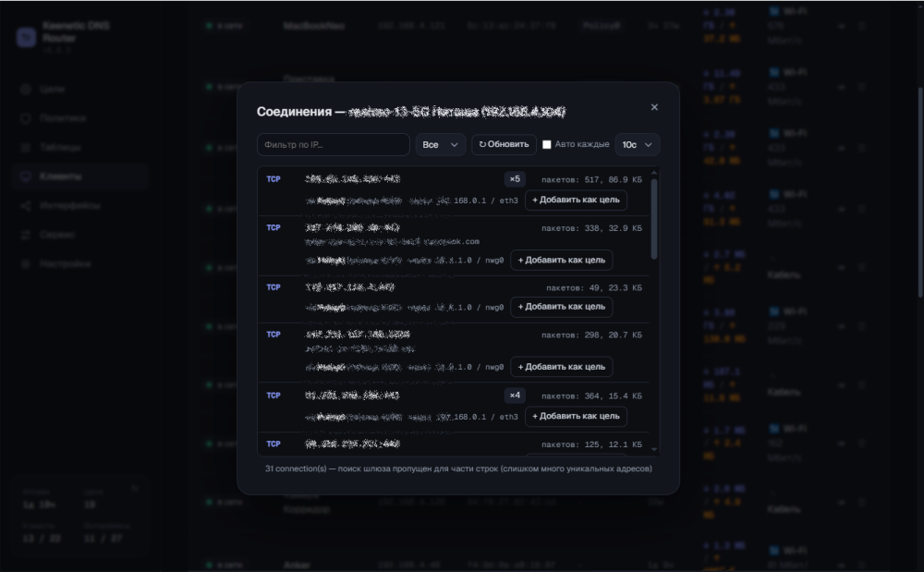Screen dimensions: 924x572
Task: Open Настройки in the background sidebar
Action: click(79, 264)
